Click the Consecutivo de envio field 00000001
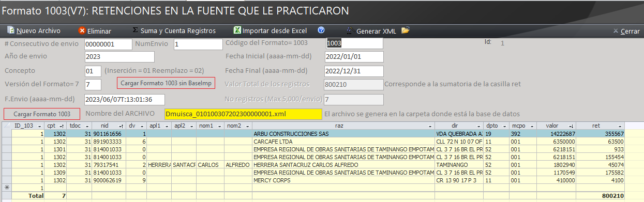This screenshot has width=644, height=202. click(x=108, y=44)
